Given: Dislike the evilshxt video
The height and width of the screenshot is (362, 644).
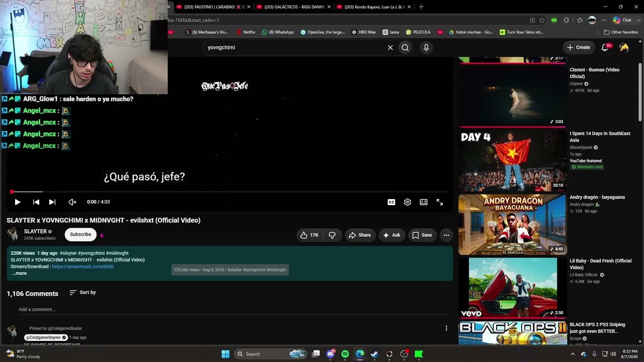Looking at the screenshot, I should (332, 235).
